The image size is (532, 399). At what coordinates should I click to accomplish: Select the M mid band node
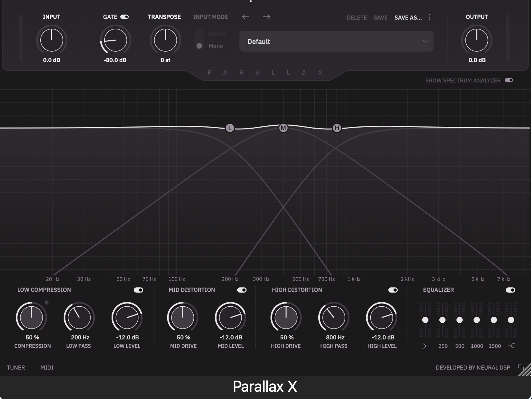coord(283,128)
